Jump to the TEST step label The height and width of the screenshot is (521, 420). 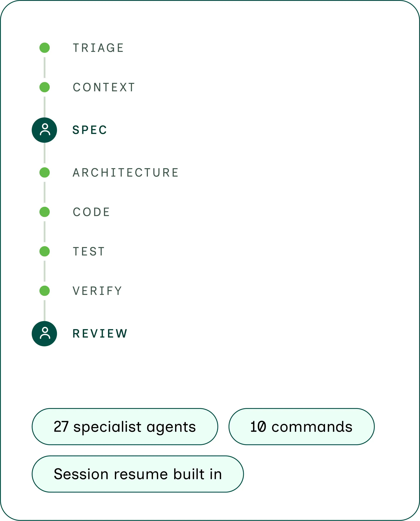coord(89,252)
